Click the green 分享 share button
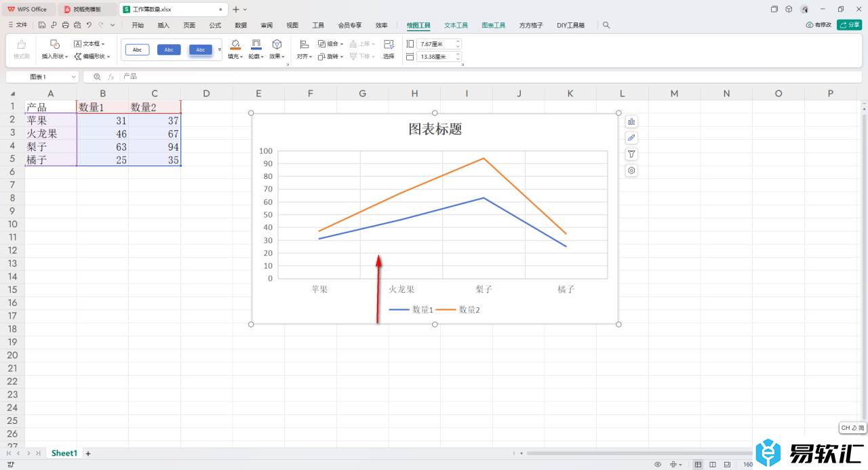 point(849,24)
